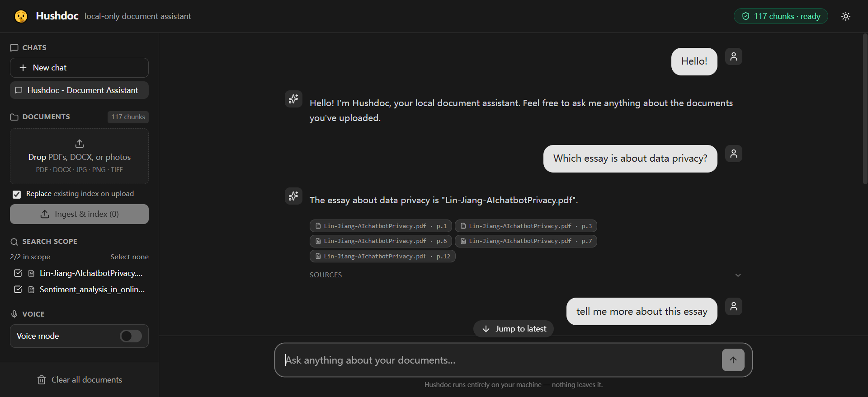
Task: Click the file icon beside Lin-Jiang-AIchatbotPrivacy in scope
Action: coord(31,273)
